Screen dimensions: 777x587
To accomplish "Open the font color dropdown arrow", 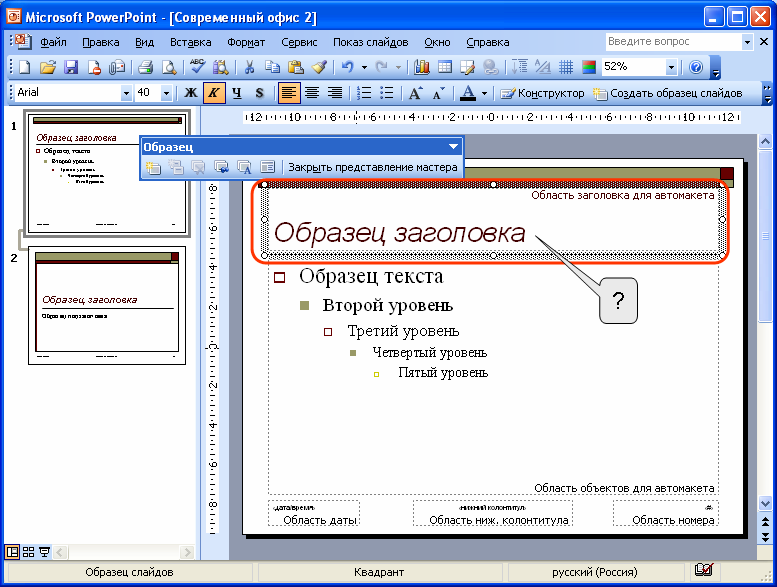I will pos(484,93).
